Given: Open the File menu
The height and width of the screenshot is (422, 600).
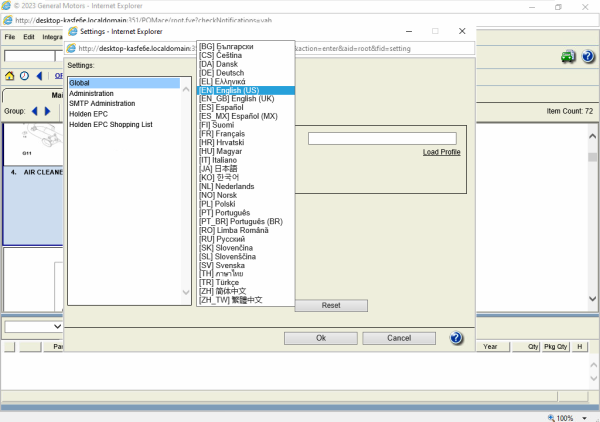Looking at the screenshot, I should (x=10, y=37).
